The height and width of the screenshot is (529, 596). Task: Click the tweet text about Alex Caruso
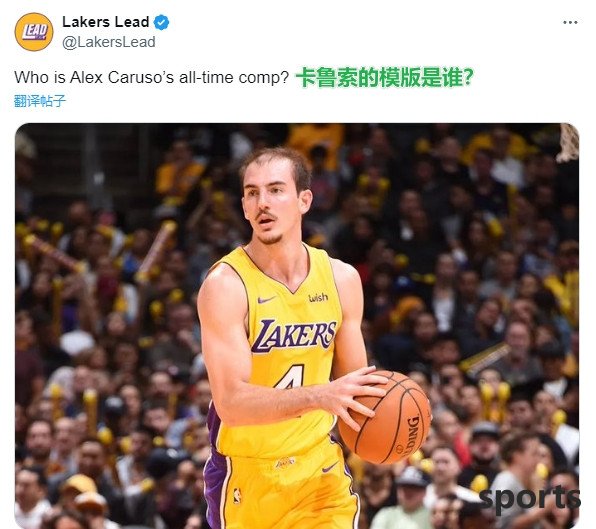(152, 78)
